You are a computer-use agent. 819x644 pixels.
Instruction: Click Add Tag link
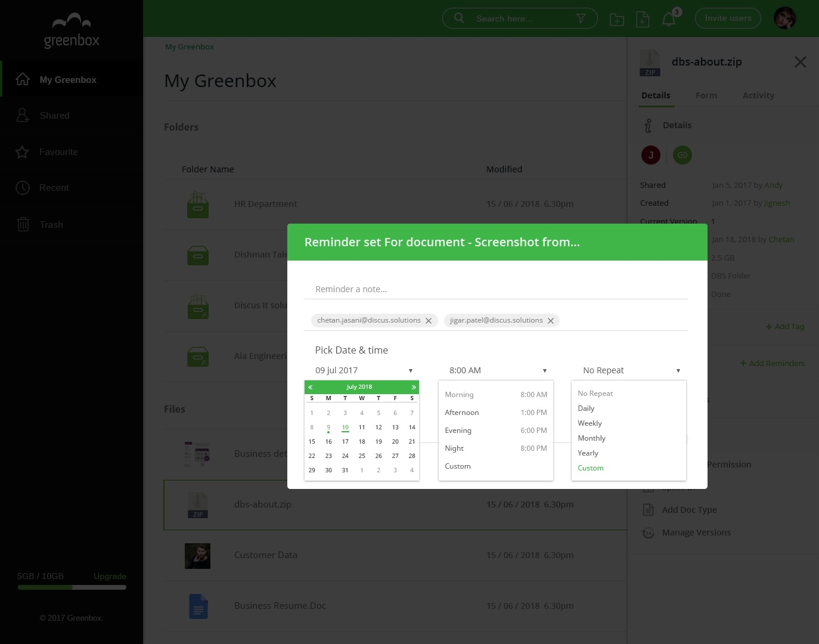[x=785, y=326]
